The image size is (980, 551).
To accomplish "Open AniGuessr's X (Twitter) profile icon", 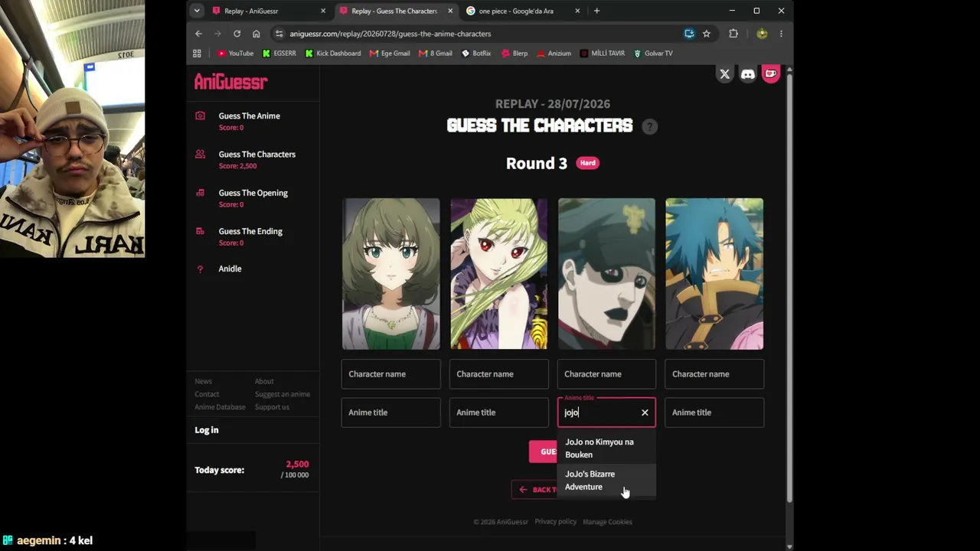I will click(x=724, y=74).
